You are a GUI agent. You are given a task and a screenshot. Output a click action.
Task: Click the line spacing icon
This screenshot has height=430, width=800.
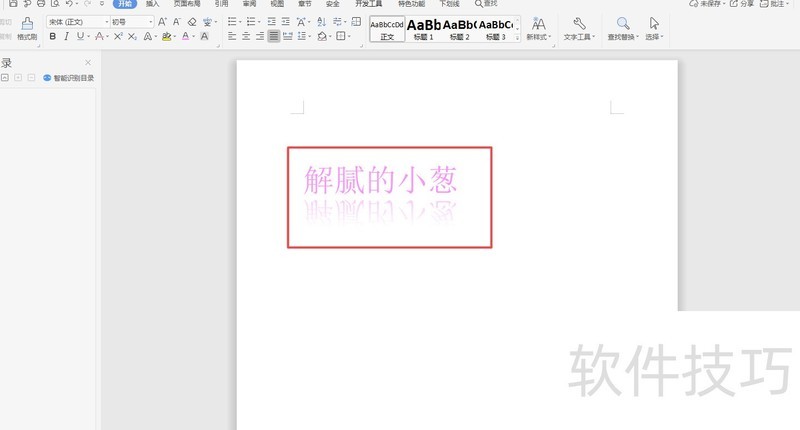click(302, 36)
